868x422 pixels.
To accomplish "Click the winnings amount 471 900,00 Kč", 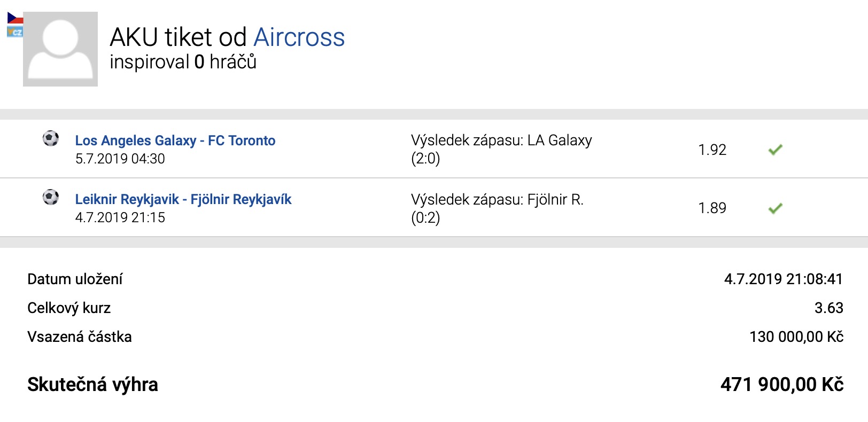I will pyautogui.click(x=781, y=385).
